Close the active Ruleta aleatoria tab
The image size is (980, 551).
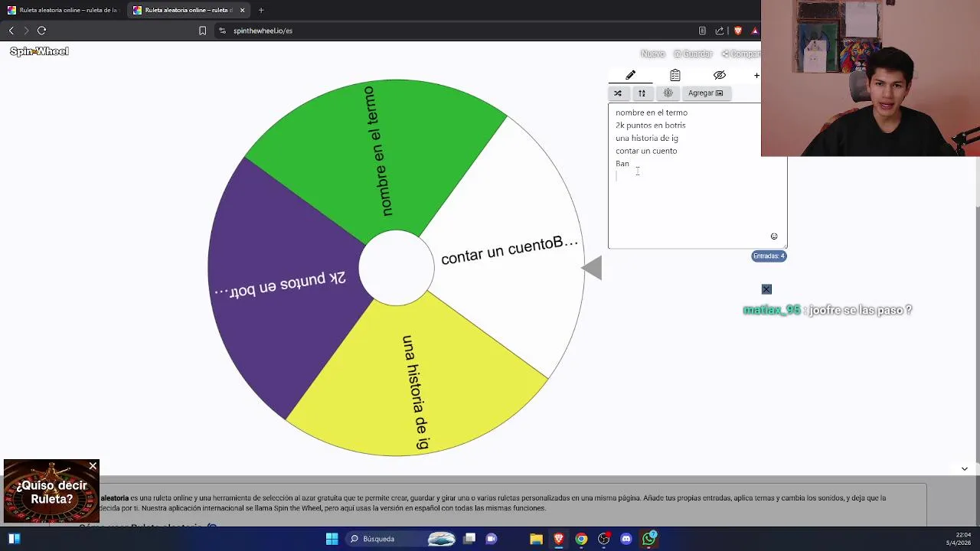[x=243, y=10]
